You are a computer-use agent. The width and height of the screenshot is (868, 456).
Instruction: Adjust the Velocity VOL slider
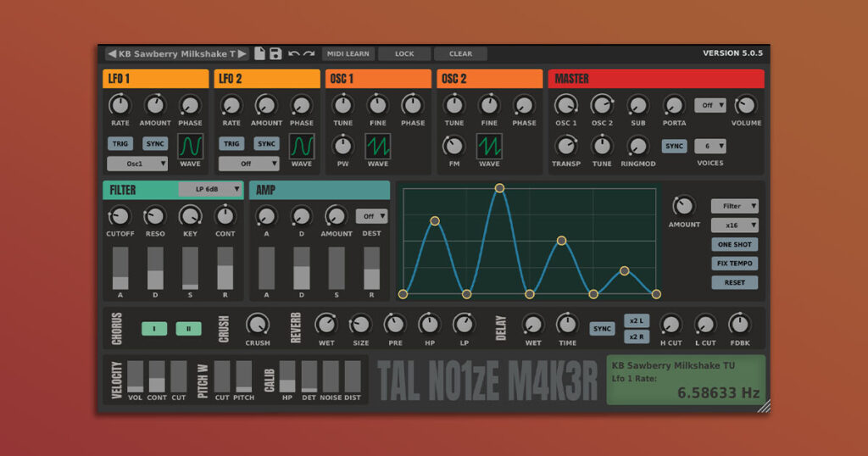(135, 377)
